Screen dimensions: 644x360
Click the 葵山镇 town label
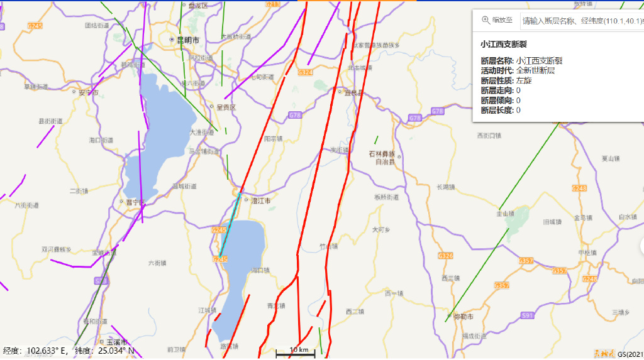click(x=610, y=158)
